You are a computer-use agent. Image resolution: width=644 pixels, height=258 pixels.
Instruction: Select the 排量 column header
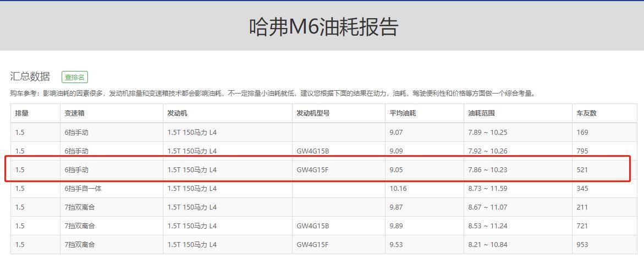[22, 113]
